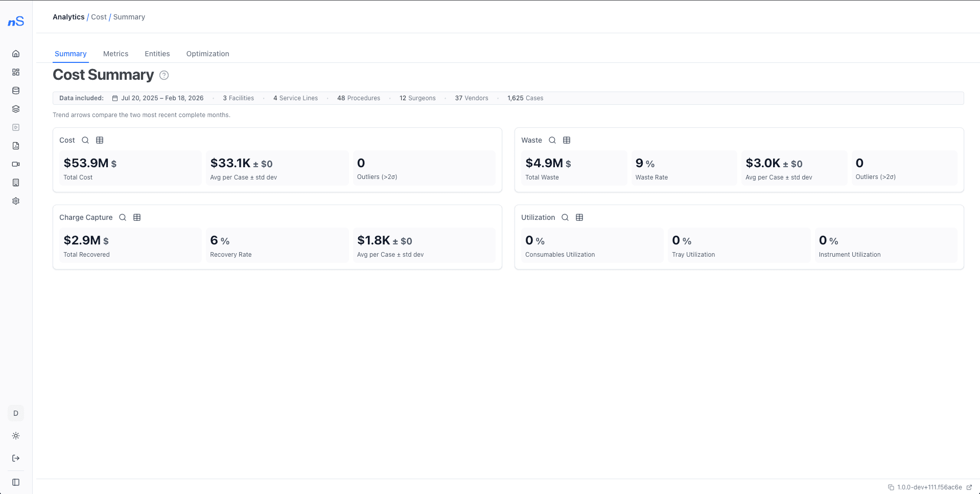Click the logout icon in the sidebar
The width and height of the screenshot is (980, 494).
[16, 458]
